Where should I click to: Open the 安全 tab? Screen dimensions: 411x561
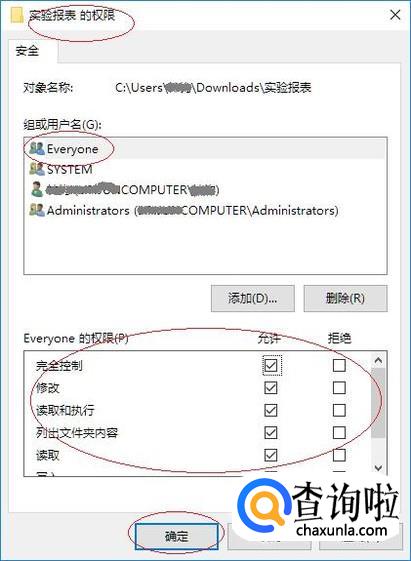(28, 51)
